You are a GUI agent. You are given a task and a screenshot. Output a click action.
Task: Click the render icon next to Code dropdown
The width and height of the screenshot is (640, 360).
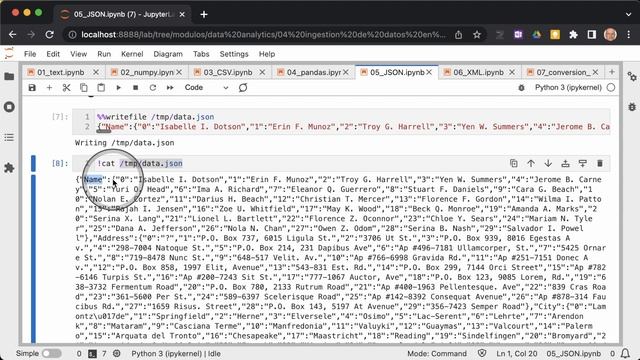tap(243, 88)
